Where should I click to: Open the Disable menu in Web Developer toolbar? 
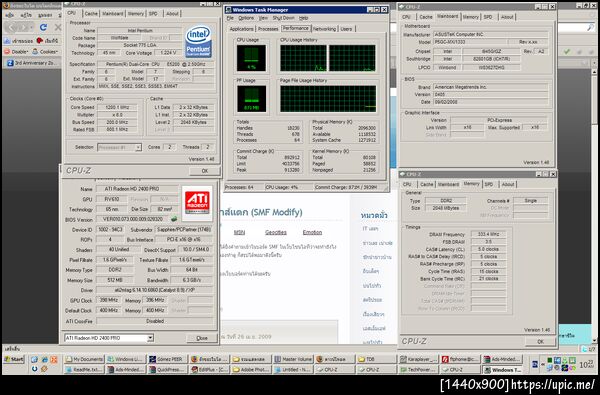coord(16,52)
